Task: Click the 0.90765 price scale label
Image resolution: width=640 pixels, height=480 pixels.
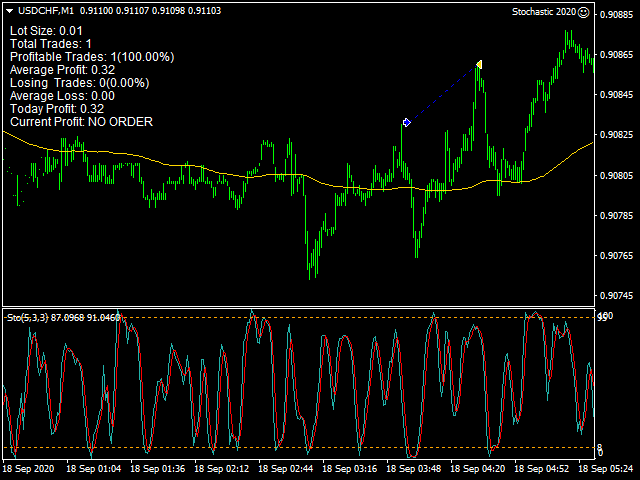Action: tap(616, 256)
